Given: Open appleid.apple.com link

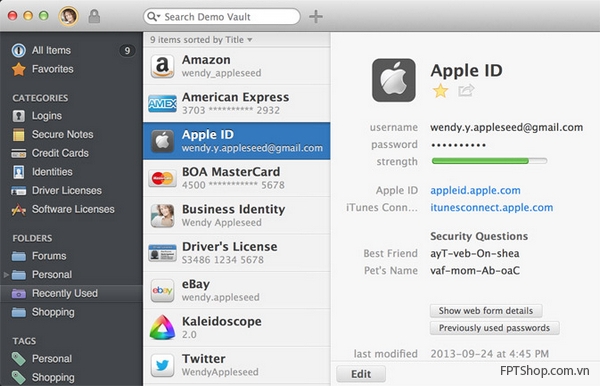Looking at the screenshot, I should pos(475,190).
